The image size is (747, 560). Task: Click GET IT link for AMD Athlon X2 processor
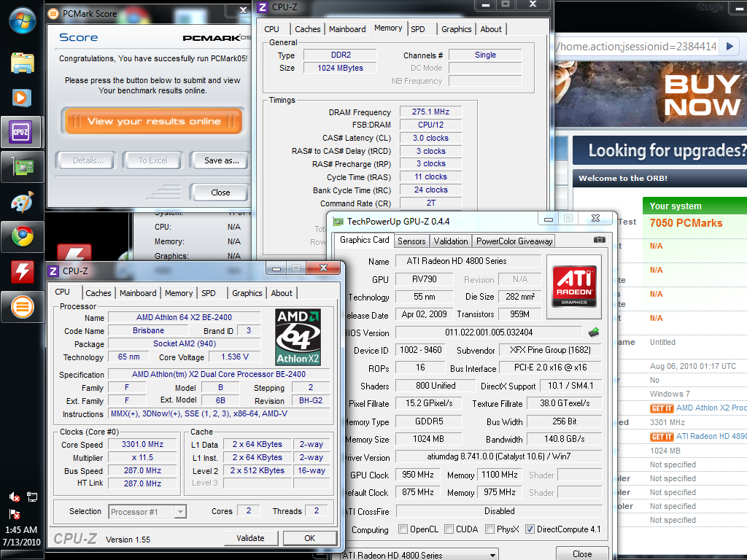662,408
